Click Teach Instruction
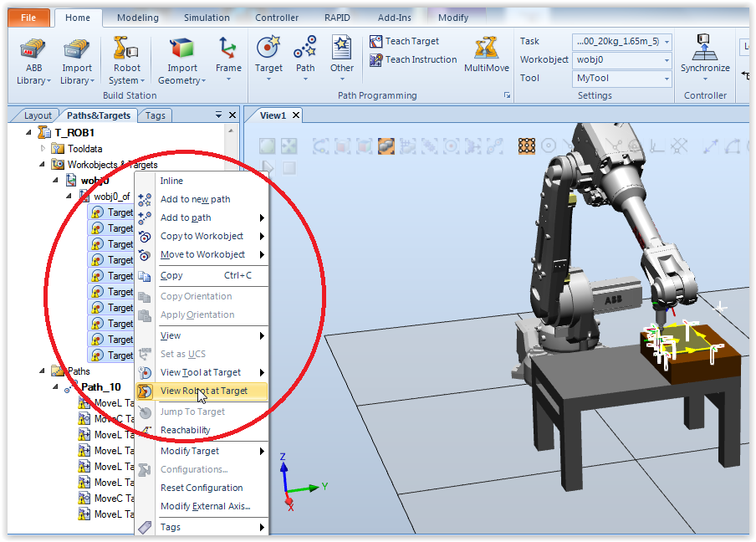 (x=413, y=59)
